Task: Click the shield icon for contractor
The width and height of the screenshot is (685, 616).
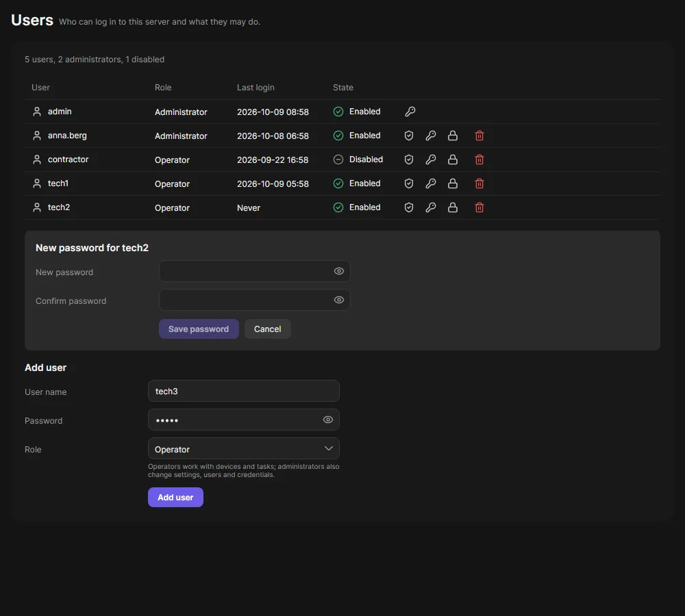Action: 408,159
